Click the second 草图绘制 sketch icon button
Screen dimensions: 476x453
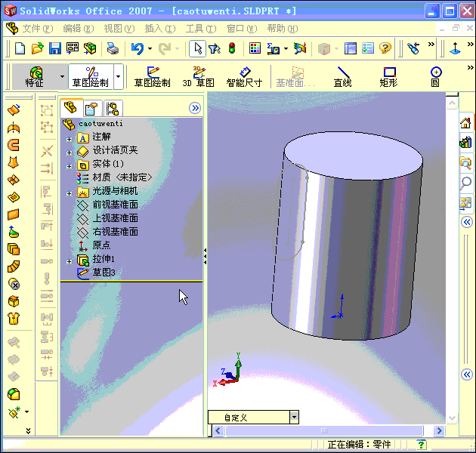tap(152, 77)
